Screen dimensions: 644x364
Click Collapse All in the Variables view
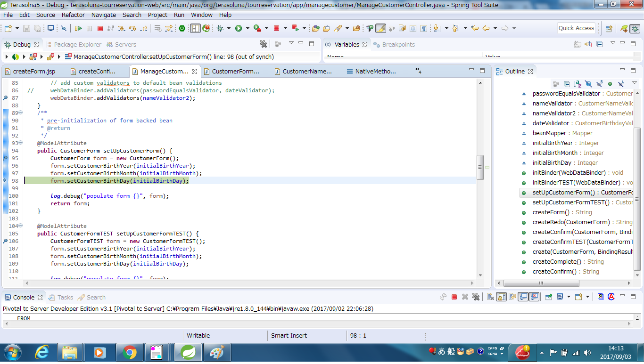[x=600, y=44]
